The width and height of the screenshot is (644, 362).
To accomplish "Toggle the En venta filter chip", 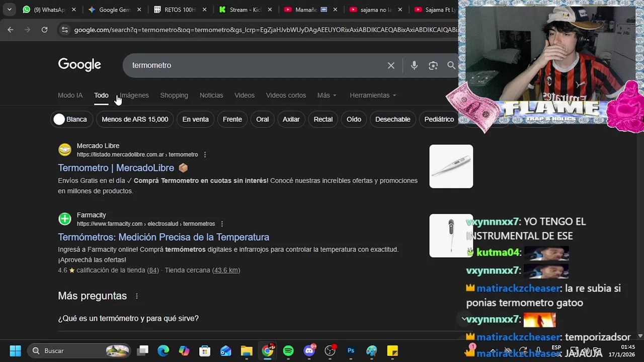I will coord(195,119).
